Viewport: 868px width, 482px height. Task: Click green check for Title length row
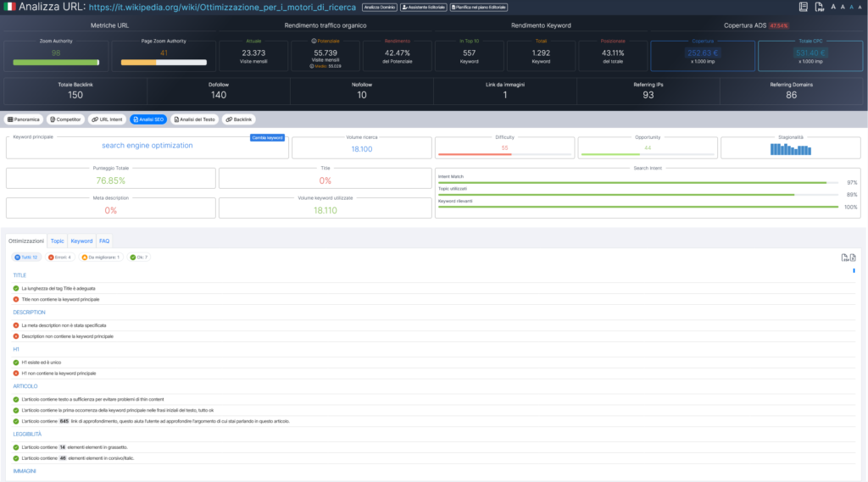pyautogui.click(x=16, y=288)
